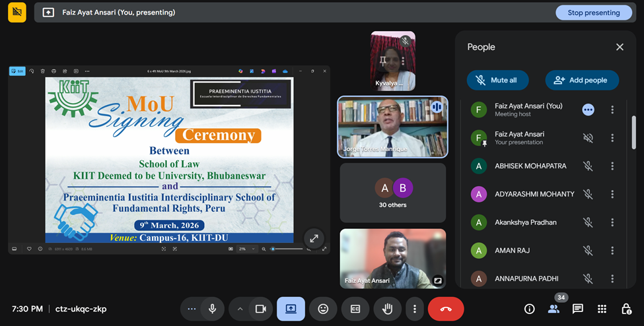Open the 30 others tile
The height and width of the screenshot is (326, 644).
(392, 193)
